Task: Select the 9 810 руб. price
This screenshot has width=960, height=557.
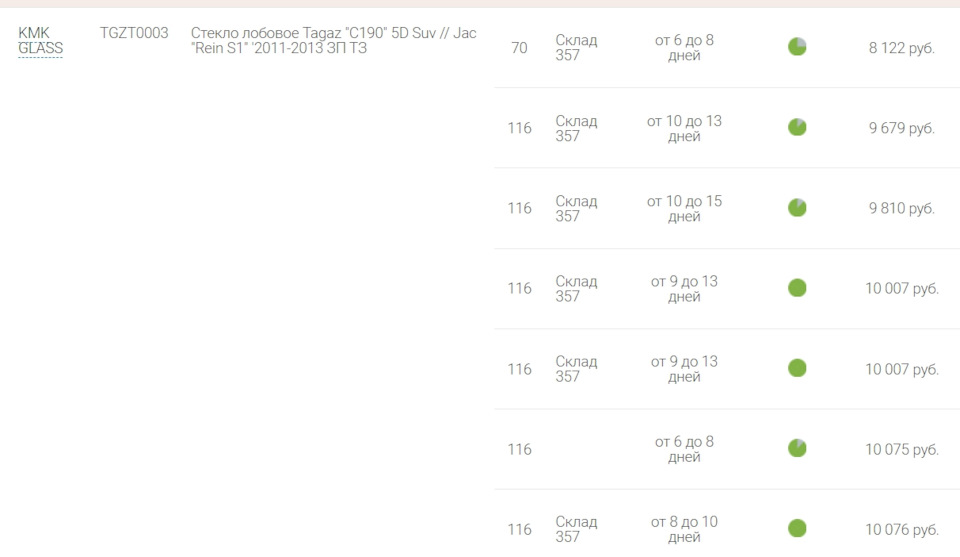Action: point(901,208)
